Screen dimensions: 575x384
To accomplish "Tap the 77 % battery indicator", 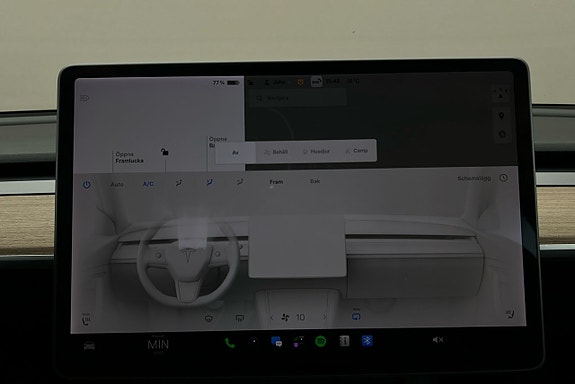I will pos(226,83).
